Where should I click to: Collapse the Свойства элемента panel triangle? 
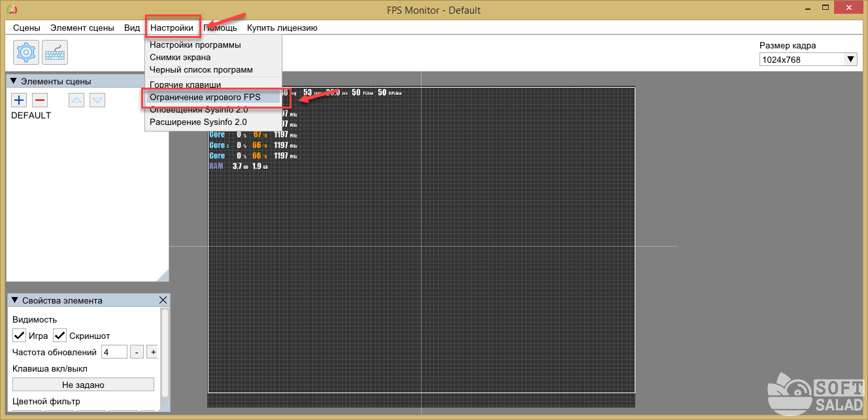pyautogui.click(x=13, y=300)
